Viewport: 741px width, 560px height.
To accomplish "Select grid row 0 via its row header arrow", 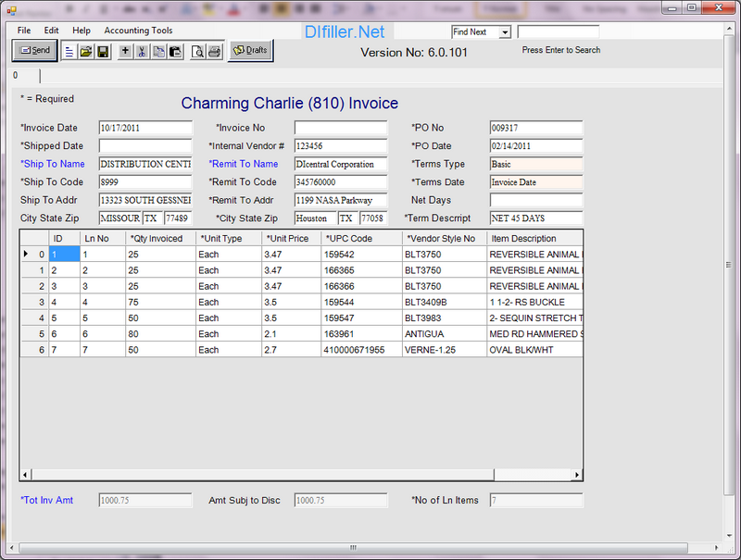I will point(34,254).
